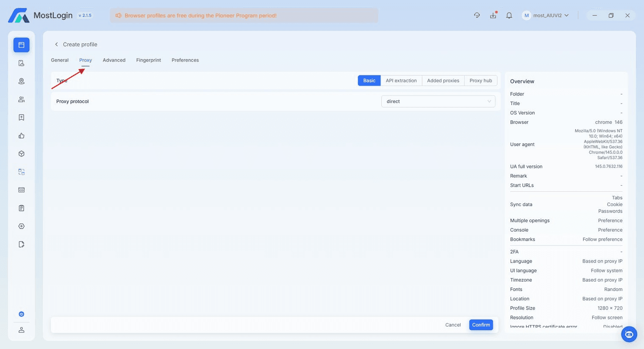Click the Multiple openings row label
Screen dimensions: 644x349
pyautogui.click(x=530, y=221)
